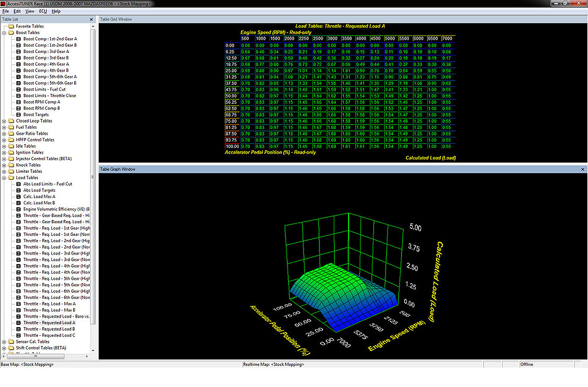Expand the Knock Tables folder
Viewport: 588px width, 387px height.
[4, 165]
